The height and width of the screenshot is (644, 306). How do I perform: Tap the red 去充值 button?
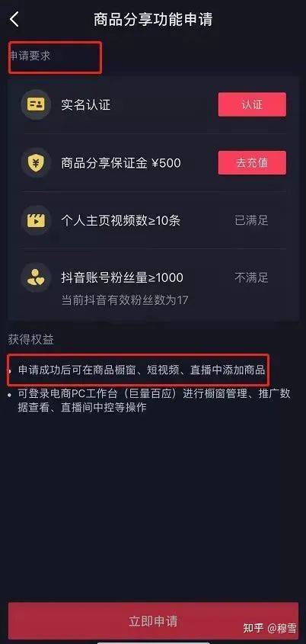point(252,162)
